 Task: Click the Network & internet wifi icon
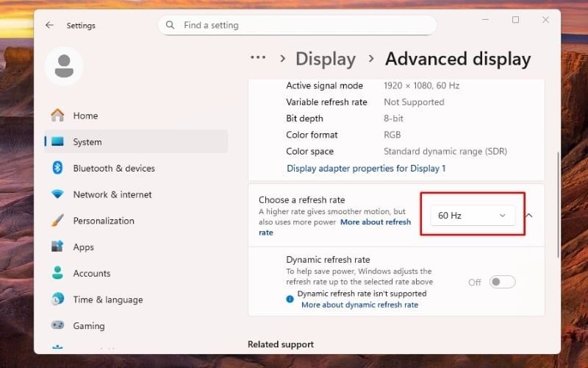click(57, 194)
